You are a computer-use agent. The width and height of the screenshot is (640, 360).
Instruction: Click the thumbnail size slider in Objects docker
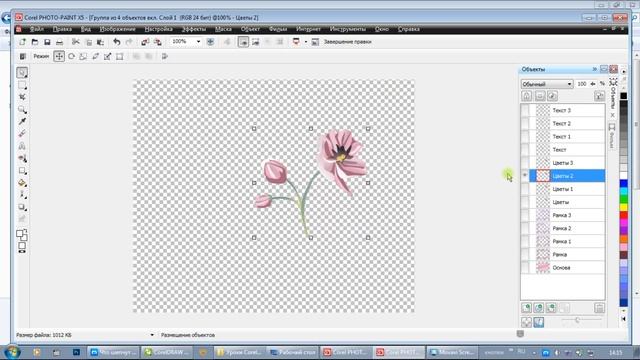577,320
